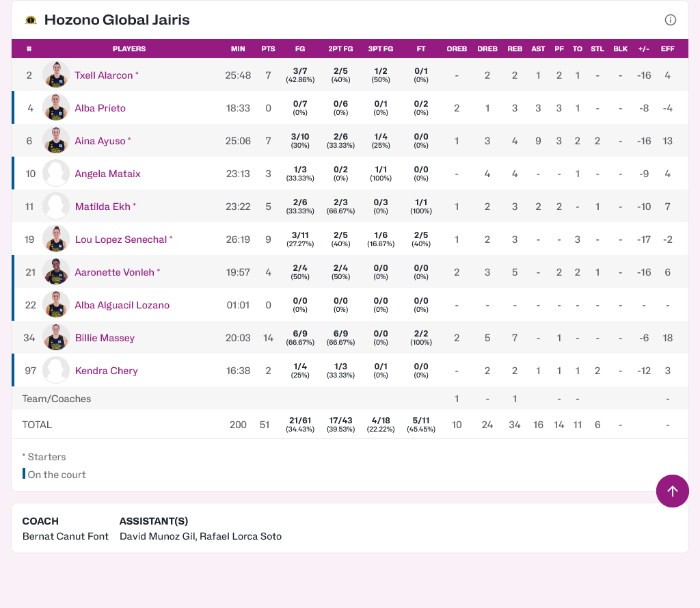Open Alba Prieto's player profile link
Screen dimensions: 700x608
[x=100, y=108]
